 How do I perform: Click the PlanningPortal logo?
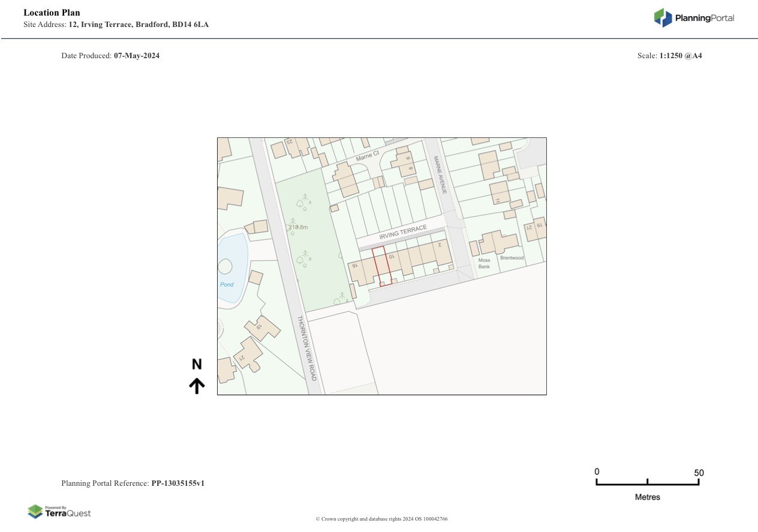point(694,18)
